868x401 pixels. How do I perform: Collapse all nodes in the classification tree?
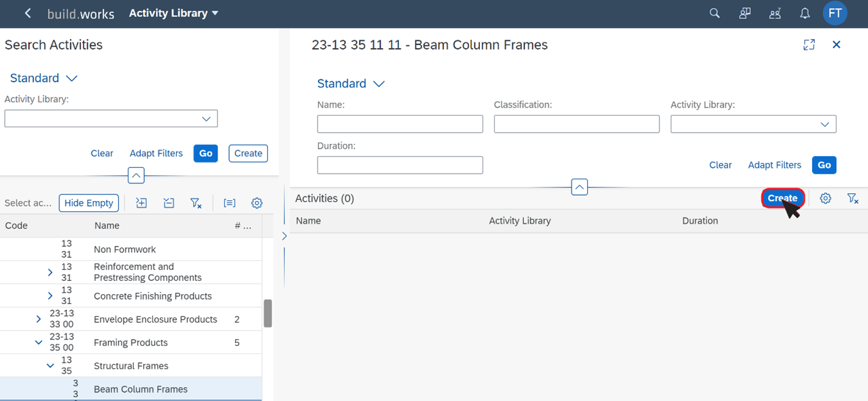169,203
